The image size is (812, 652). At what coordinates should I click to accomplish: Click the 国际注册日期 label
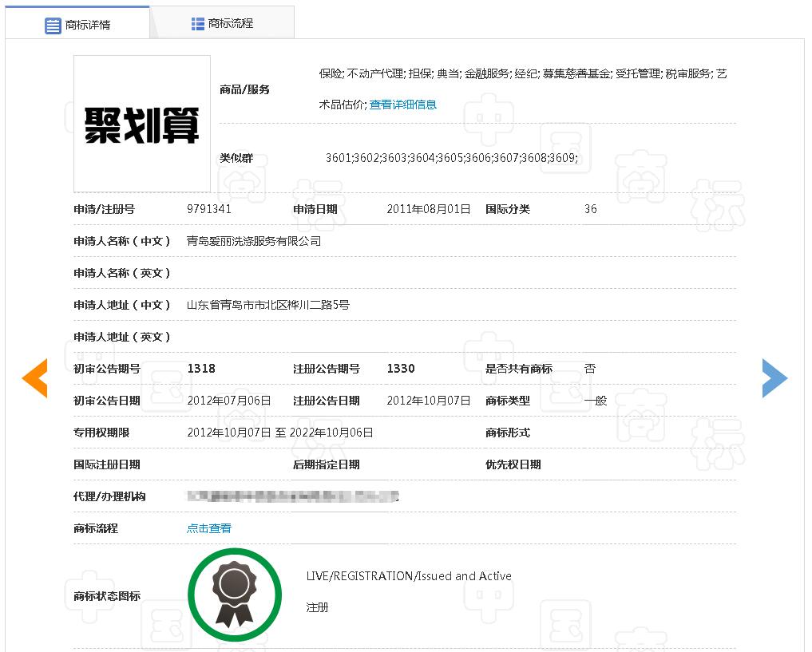coord(107,464)
